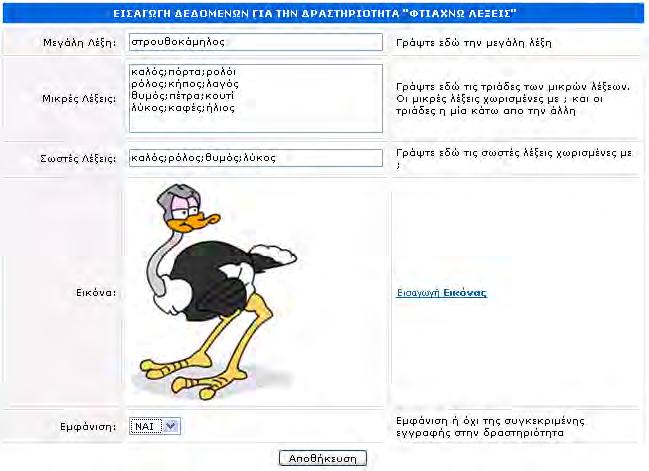Viewport: 649px width, 471px height.
Task: Click the line 'ρόλος;κήπος;λαγός'
Action: [x=185, y=84]
